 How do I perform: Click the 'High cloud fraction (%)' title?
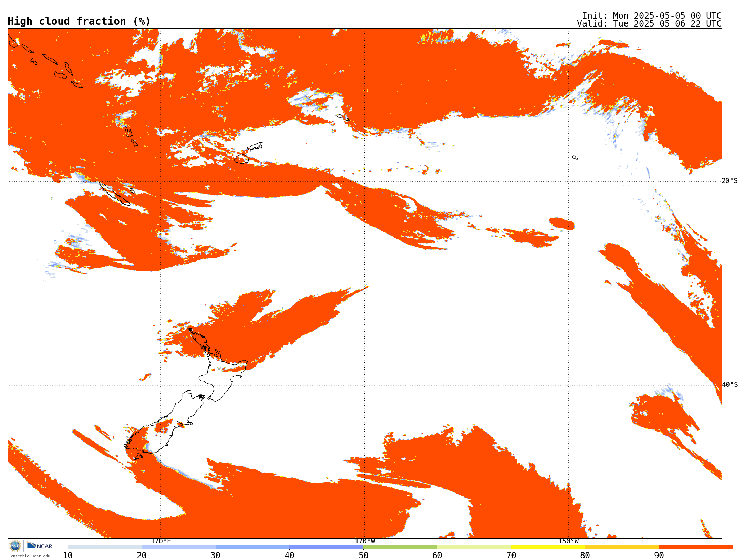79,21
